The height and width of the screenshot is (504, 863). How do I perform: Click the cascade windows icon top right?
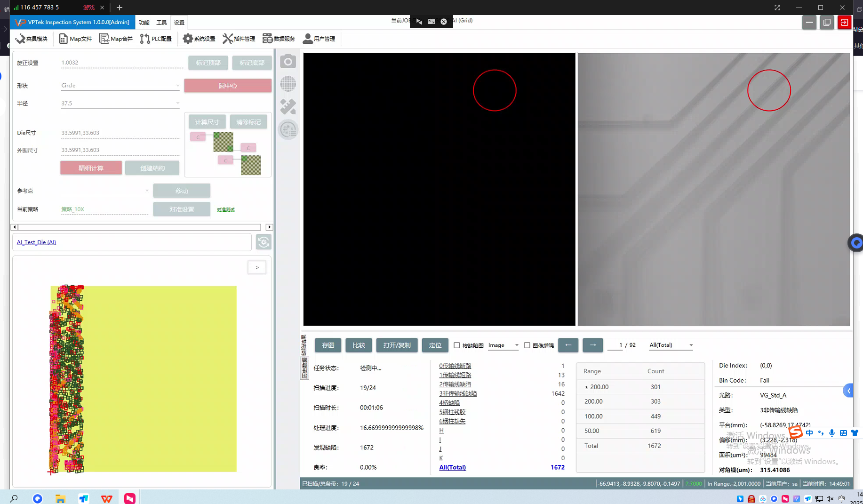coord(827,22)
